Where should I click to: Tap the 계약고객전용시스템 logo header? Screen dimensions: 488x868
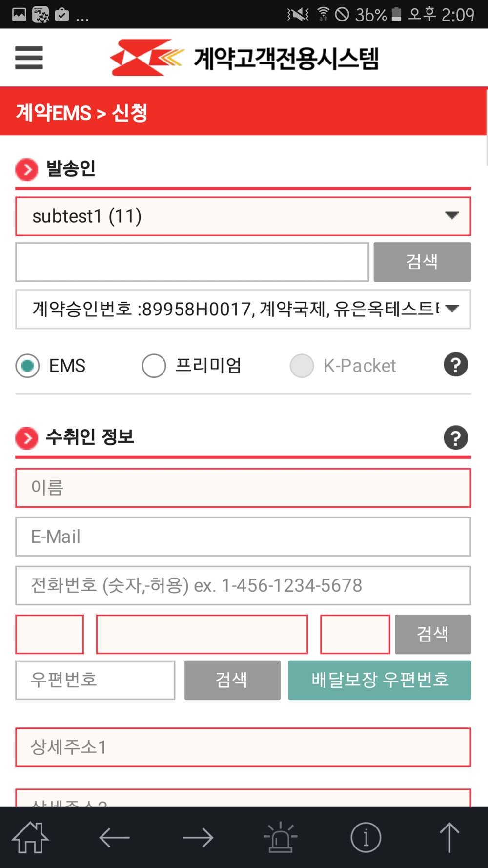coord(244,58)
